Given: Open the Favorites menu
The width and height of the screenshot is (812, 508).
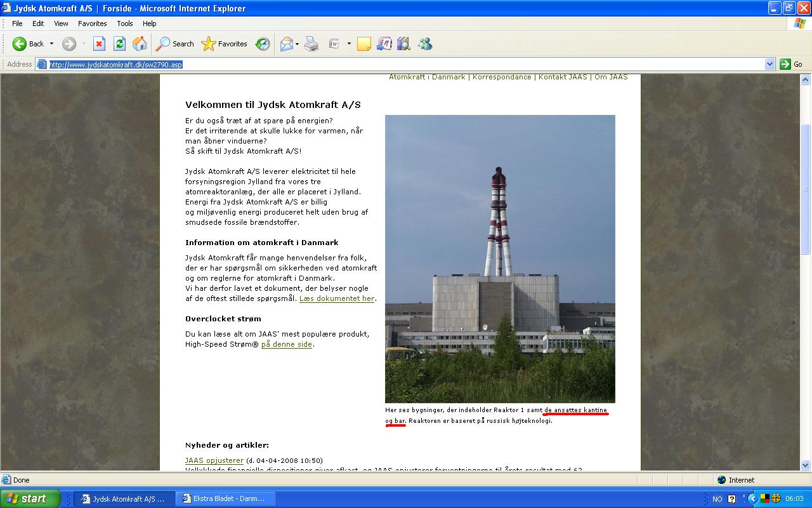Looking at the screenshot, I should click(93, 23).
